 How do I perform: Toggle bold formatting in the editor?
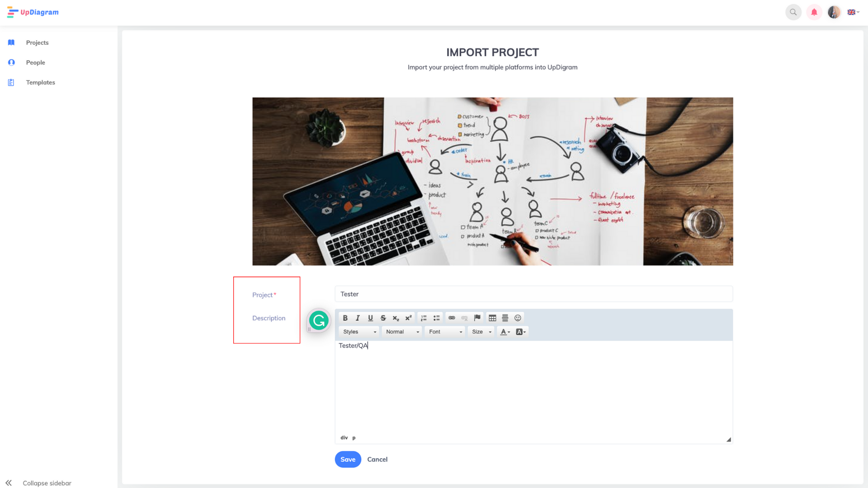click(345, 318)
